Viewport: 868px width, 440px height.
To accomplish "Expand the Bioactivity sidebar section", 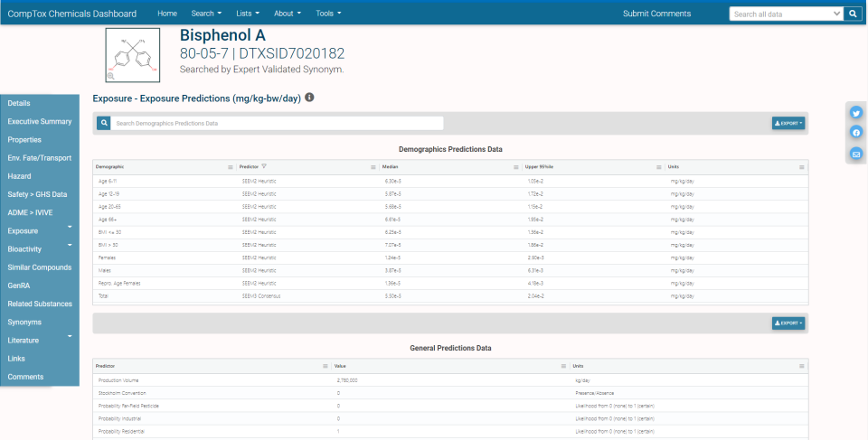I will pyautogui.click(x=70, y=248).
